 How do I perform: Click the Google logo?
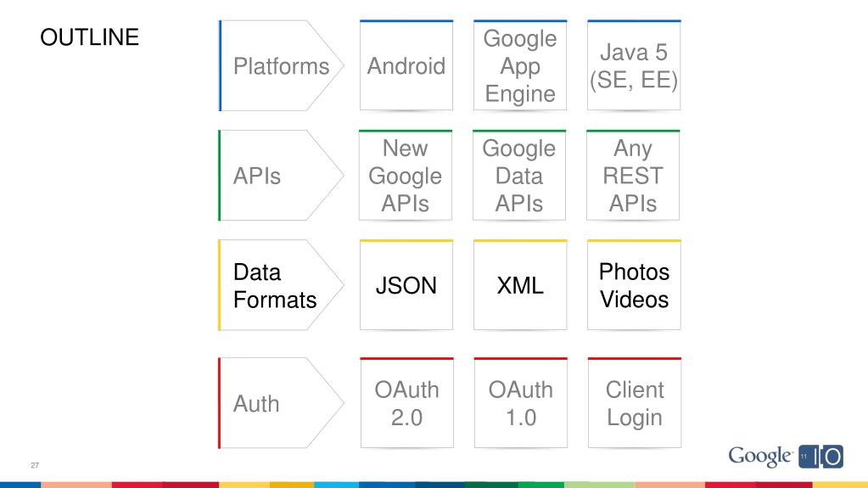pyautogui.click(x=759, y=456)
